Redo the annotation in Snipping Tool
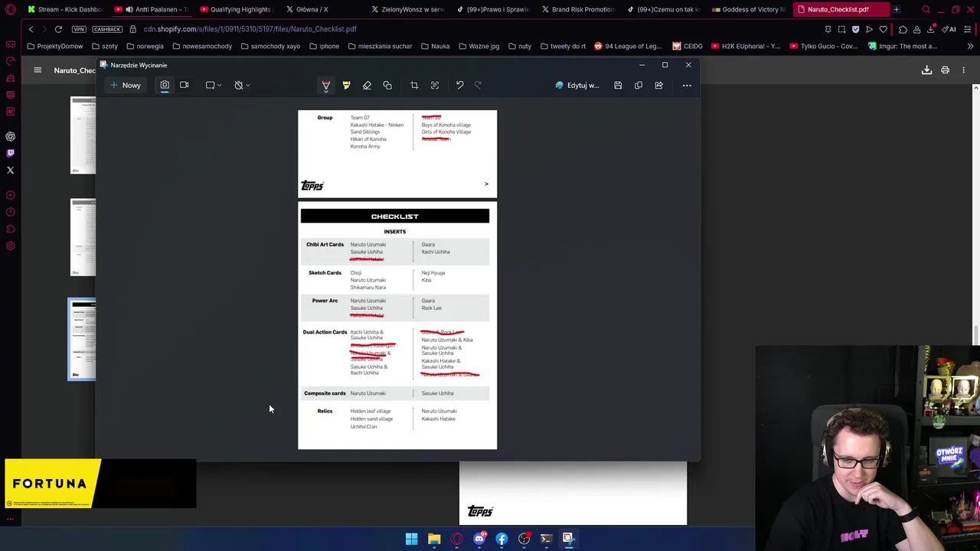 point(479,85)
